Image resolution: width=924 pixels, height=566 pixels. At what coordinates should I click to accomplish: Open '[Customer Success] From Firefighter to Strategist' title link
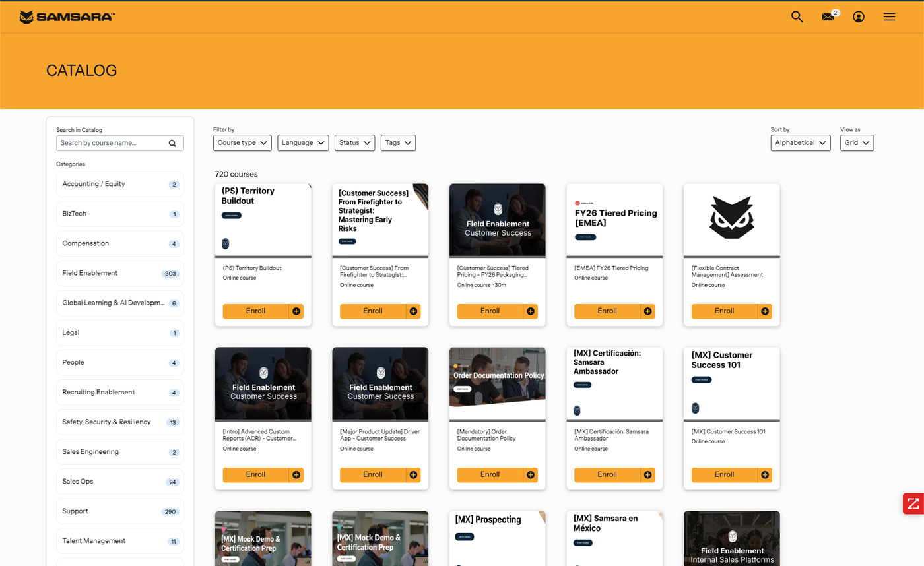374,272
